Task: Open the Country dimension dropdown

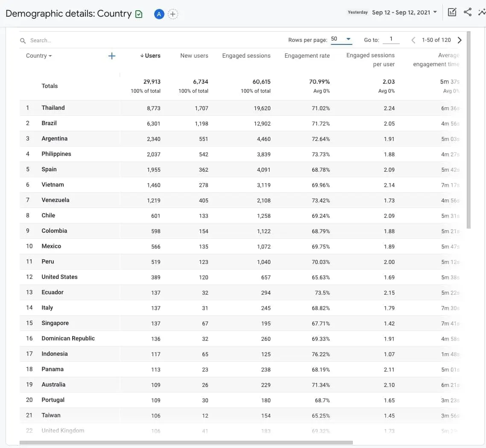Action: (39, 56)
